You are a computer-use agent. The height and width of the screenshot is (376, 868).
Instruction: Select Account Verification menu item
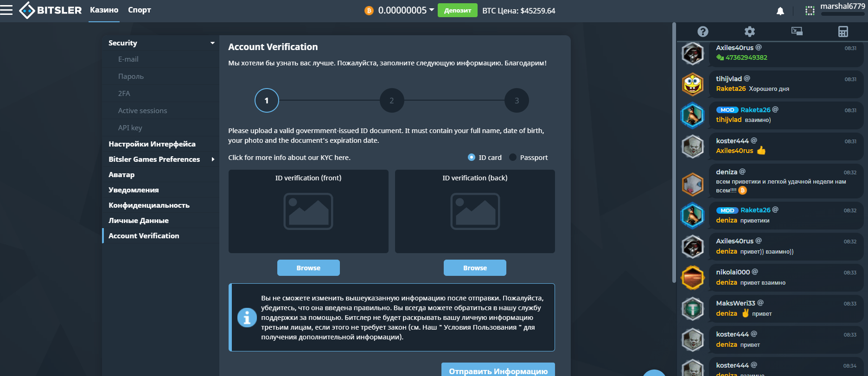144,236
